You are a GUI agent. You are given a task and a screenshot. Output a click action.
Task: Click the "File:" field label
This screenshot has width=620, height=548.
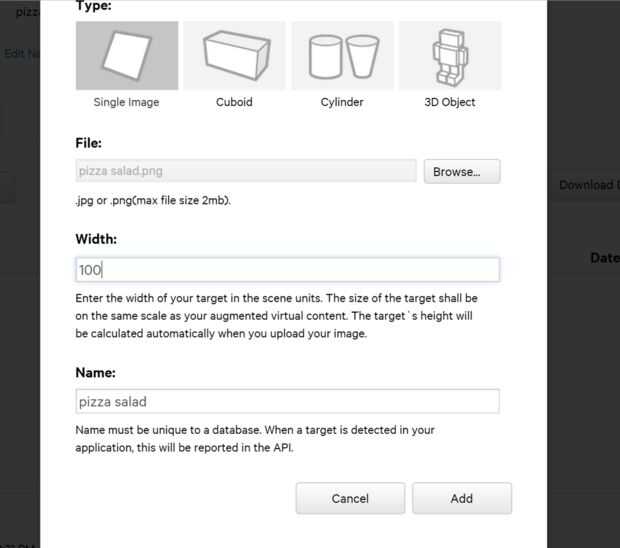[x=89, y=143]
